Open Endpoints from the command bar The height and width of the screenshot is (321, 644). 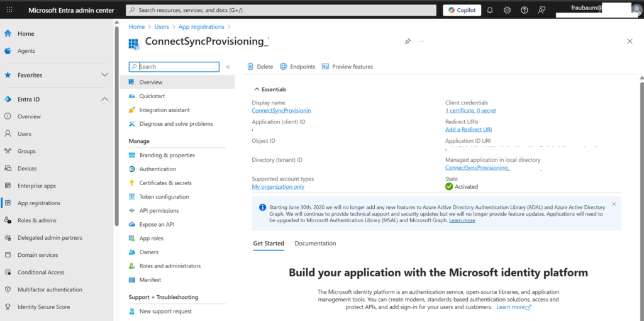(297, 67)
